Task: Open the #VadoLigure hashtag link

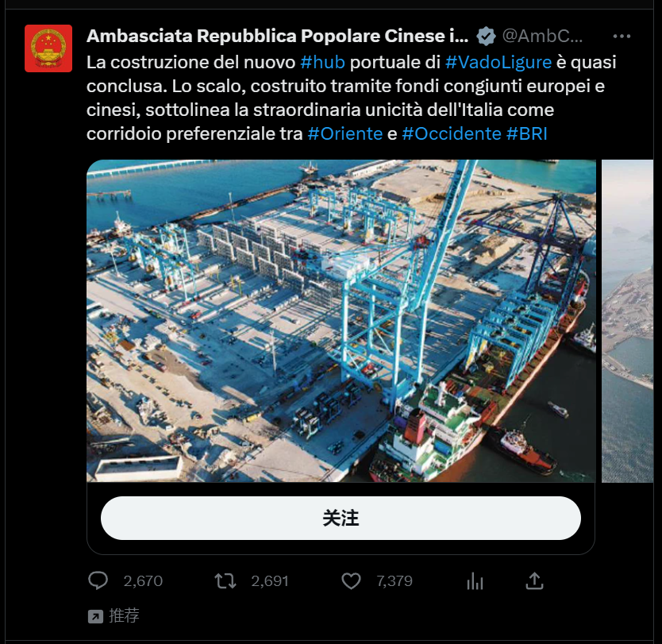Action: (498, 62)
